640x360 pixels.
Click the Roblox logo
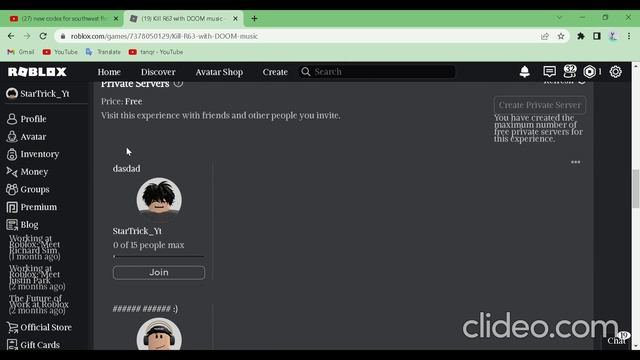37,72
